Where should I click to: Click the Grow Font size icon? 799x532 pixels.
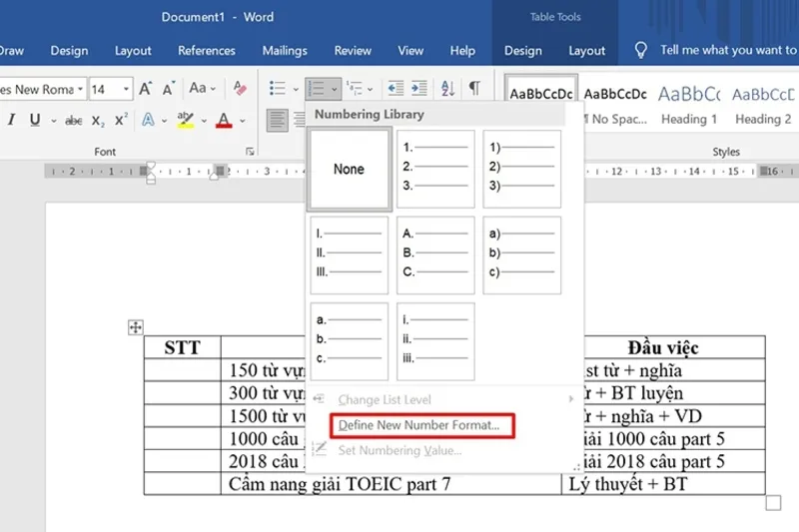pyautogui.click(x=146, y=89)
